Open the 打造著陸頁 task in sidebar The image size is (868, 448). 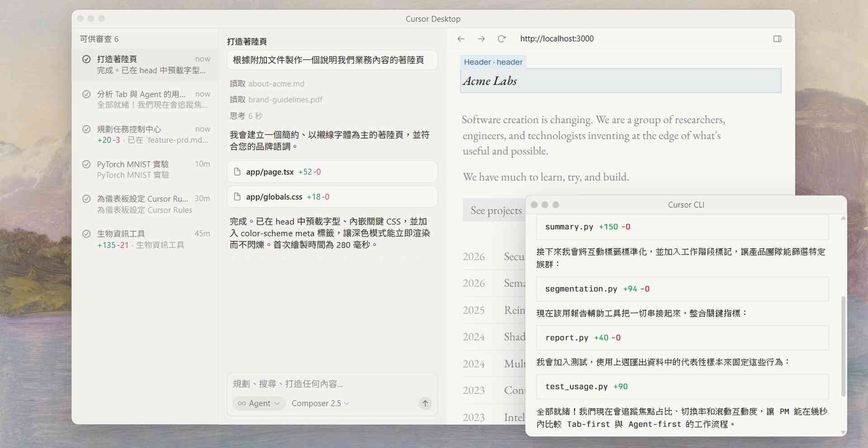(146, 65)
